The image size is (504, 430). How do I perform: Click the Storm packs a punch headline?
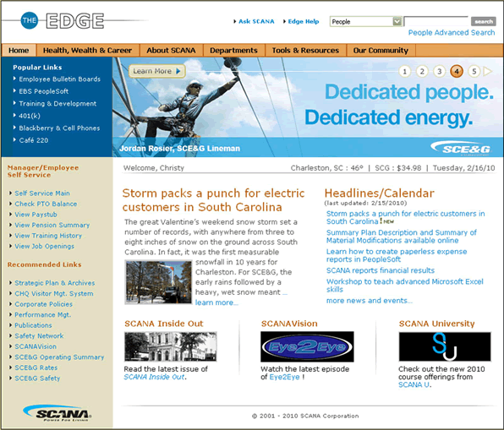(213, 200)
